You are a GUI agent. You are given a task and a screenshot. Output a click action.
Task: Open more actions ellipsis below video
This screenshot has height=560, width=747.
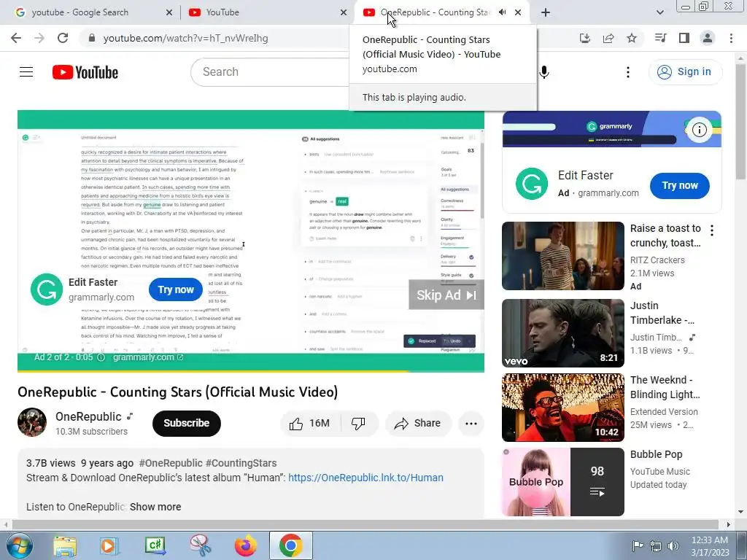point(471,424)
